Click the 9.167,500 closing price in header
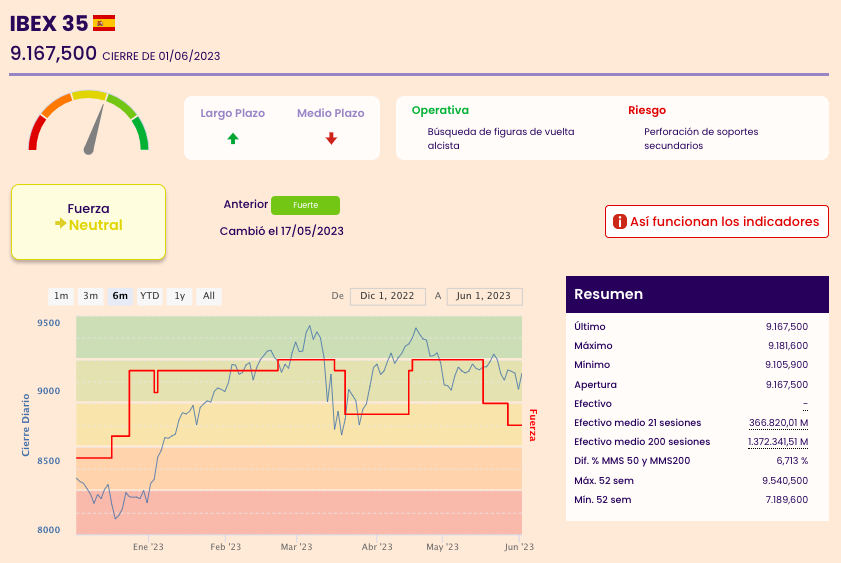This screenshot has height=563, width=841. pyautogui.click(x=53, y=54)
